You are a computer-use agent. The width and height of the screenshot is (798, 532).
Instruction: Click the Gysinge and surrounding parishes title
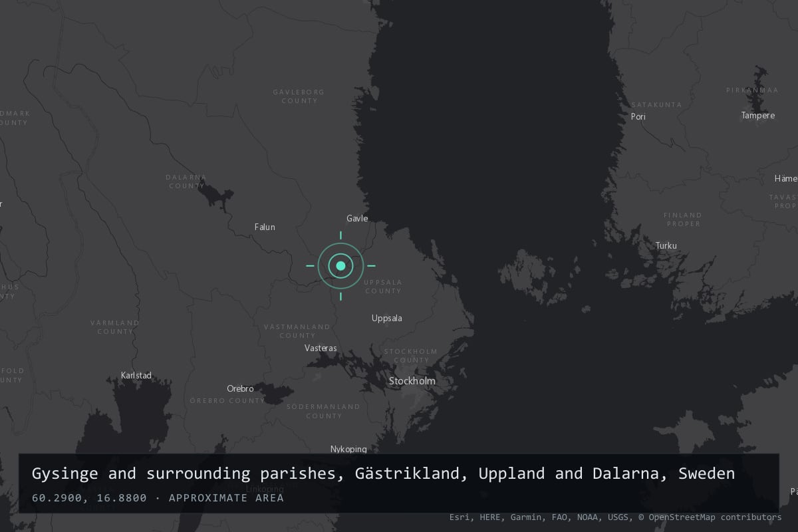383,473
